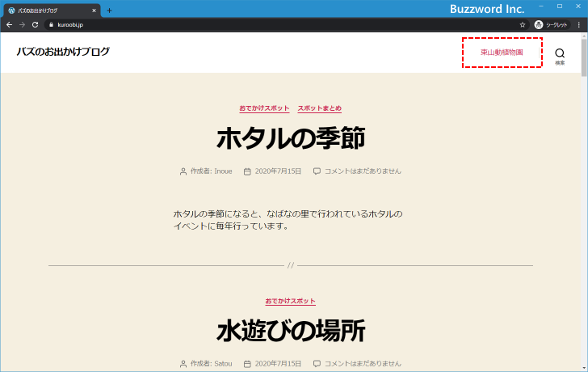Bookmark this page with the star icon

[523, 25]
